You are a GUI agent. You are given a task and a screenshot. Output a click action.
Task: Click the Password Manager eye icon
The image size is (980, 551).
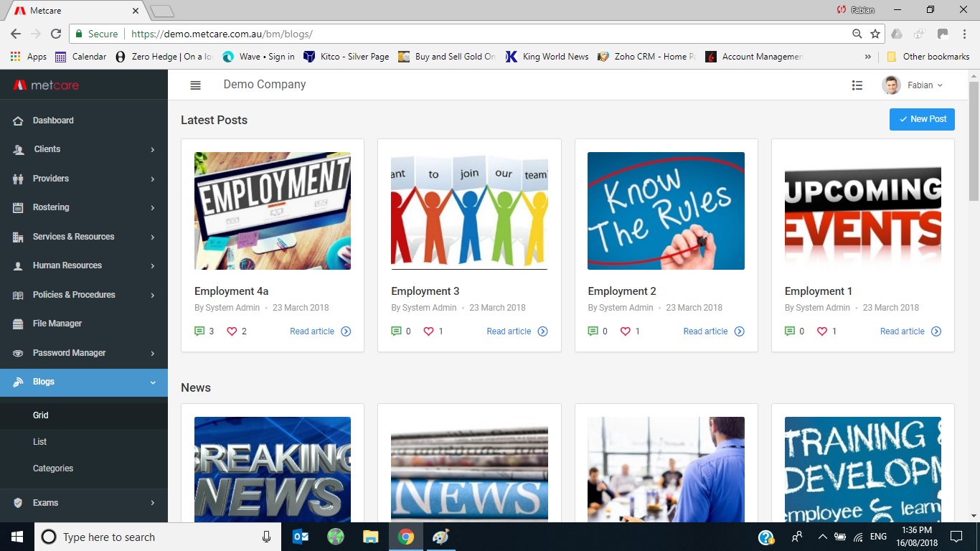coord(18,353)
